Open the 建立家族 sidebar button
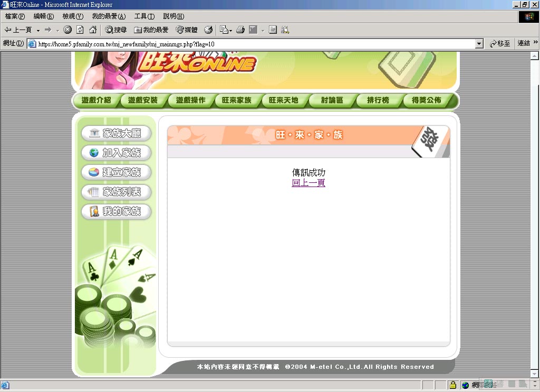540x392 pixels. (x=116, y=172)
